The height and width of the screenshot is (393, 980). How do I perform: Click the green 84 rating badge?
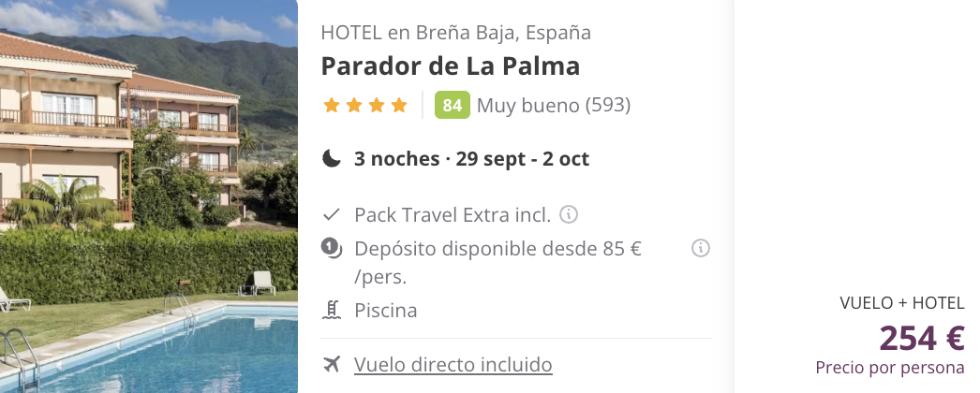tap(452, 106)
